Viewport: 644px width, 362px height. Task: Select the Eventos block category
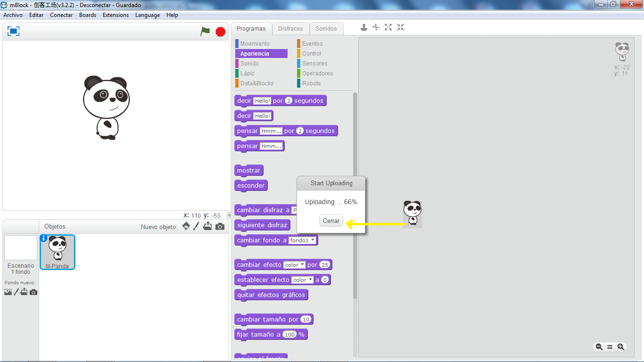pyautogui.click(x=312, y=44)
